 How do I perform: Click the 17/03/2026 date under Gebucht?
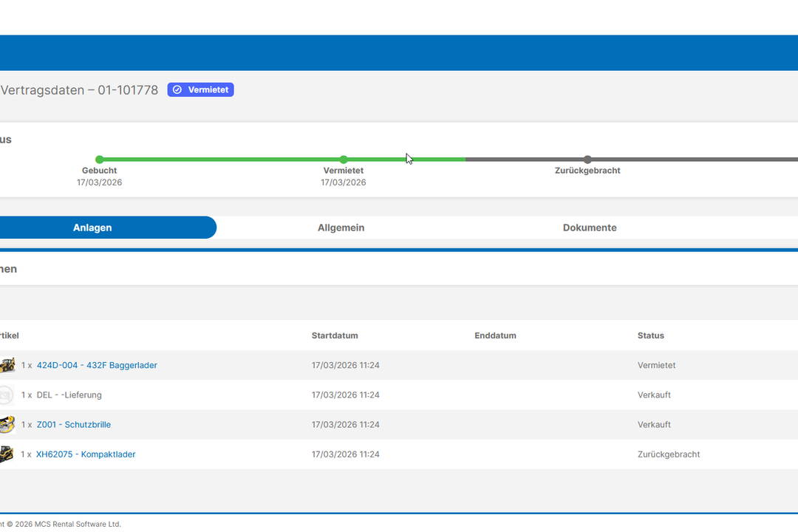[x=99, y=183]
